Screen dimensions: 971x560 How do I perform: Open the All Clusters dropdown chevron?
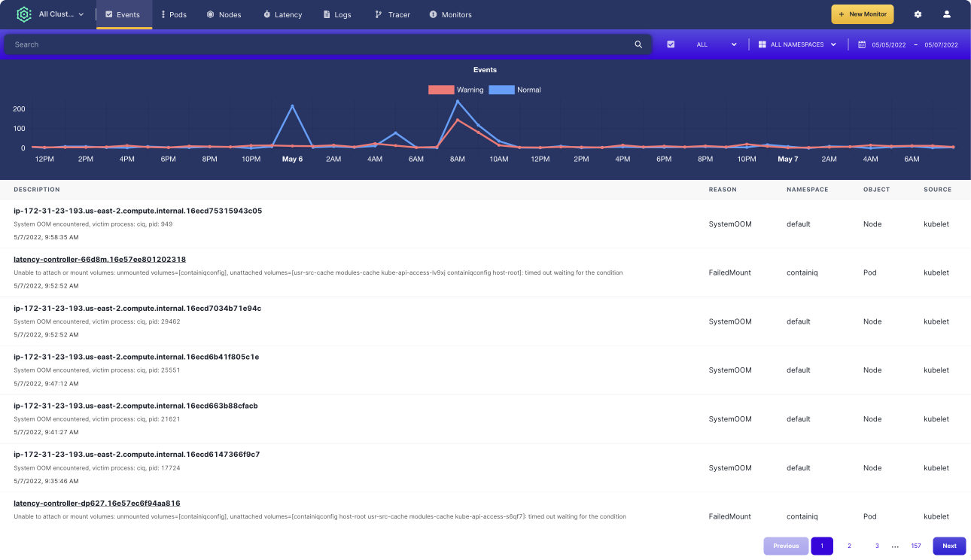[x=81, y=14]
